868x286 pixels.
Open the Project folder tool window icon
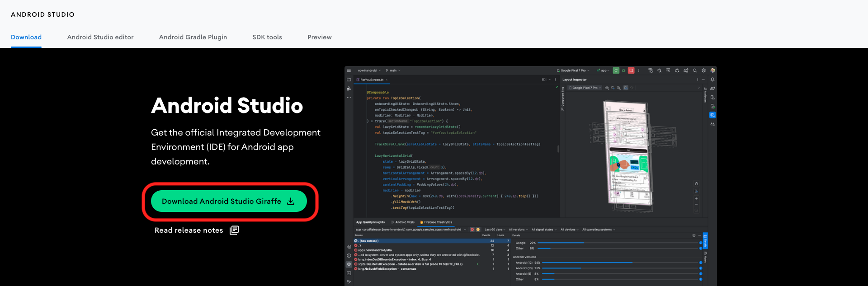pyautogui.click(x=349, y=80)
